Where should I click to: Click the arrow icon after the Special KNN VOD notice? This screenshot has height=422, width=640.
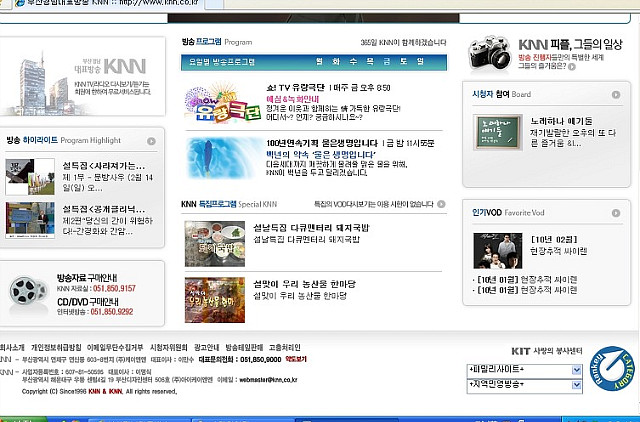[x=441, y=204]
